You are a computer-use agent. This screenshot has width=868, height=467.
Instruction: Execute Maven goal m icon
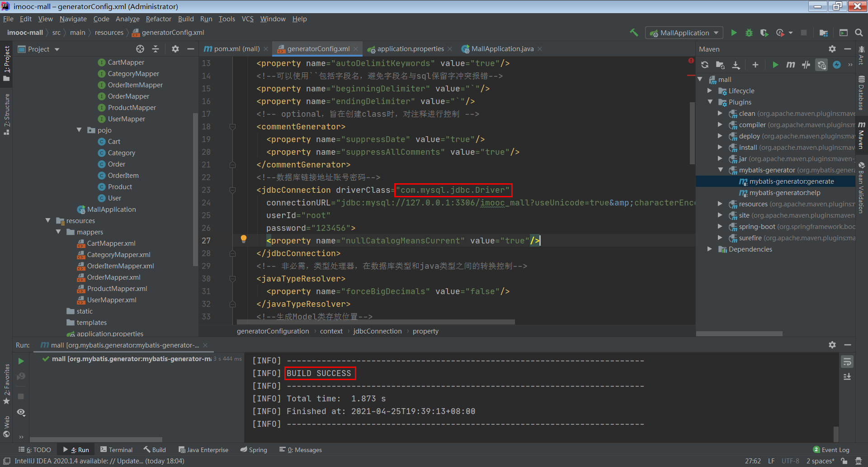point(790,65)
